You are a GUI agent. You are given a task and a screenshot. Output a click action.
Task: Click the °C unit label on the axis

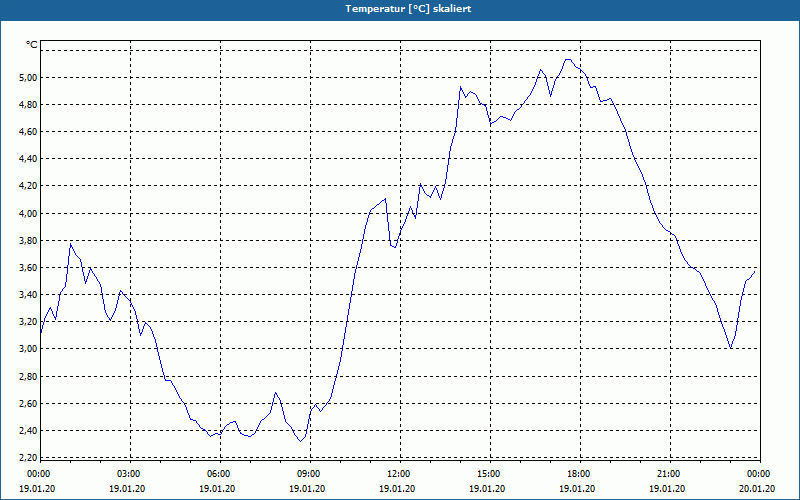pyautogui.click(x=32, y=45)
